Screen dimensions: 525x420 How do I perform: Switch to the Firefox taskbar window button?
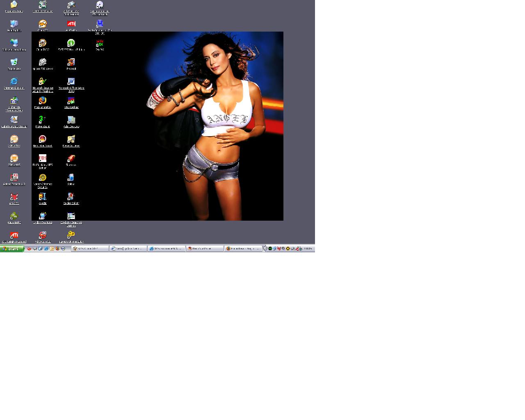pyautogui.click(x=243, y=249)
